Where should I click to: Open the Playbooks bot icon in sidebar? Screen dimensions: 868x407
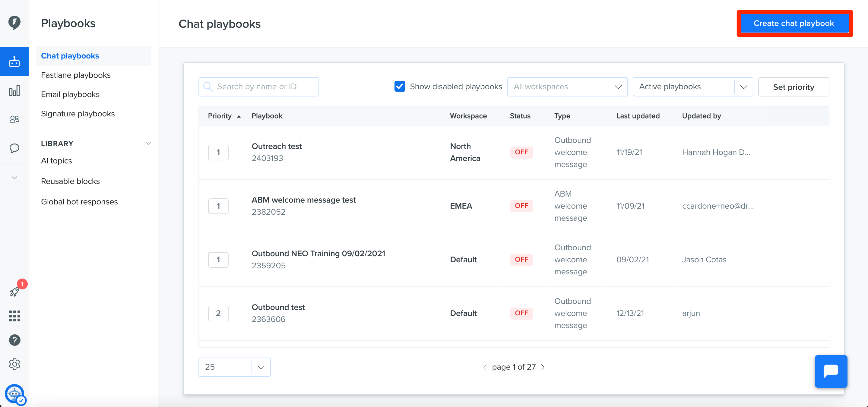[x=14, y=62]
